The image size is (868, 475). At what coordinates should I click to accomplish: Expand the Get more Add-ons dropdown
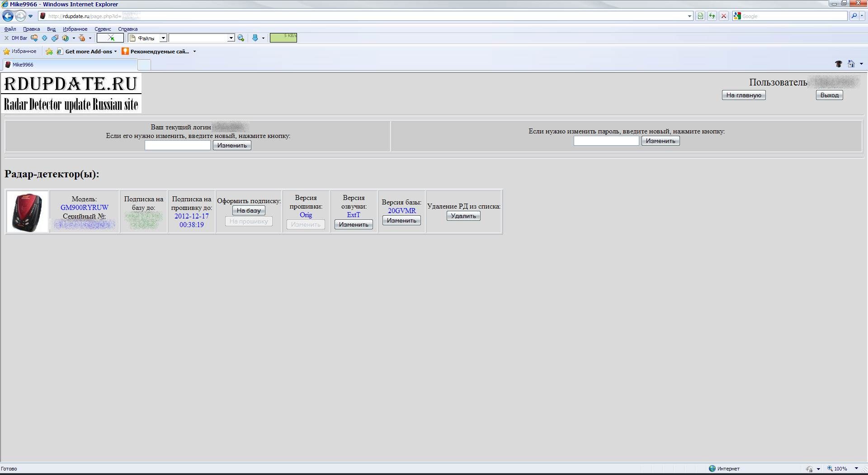pyautogui.click(x=115, y=52)
